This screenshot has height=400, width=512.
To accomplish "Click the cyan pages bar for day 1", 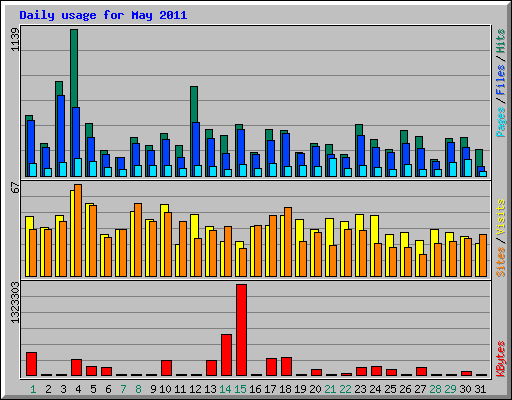I will [33, 170].
